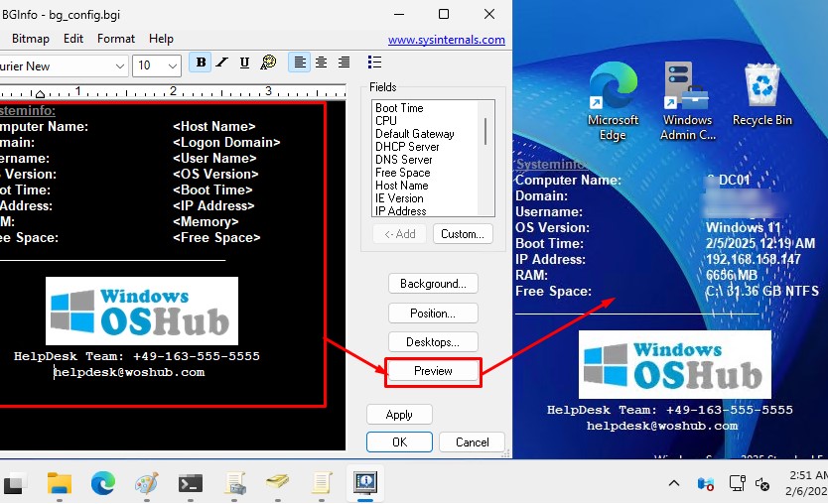This screenshot has width=828, height=504.
Task: Click the blue servers tray icon
Action: [706, 483]
